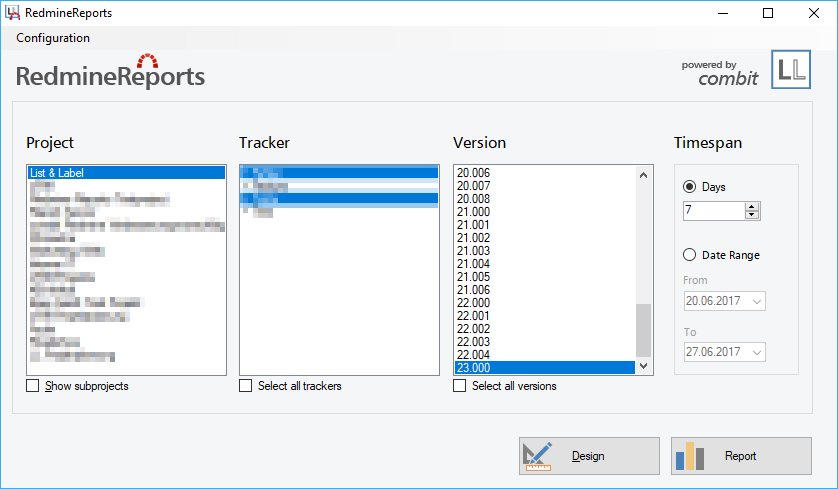The image size is (838, 489).
Task: Open the To date dropdown
Action: pyautogui.click(x=757, y=352)
